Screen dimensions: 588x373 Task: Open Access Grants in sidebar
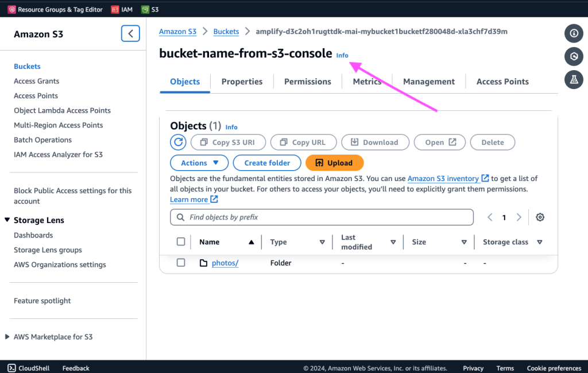[36, 81]
